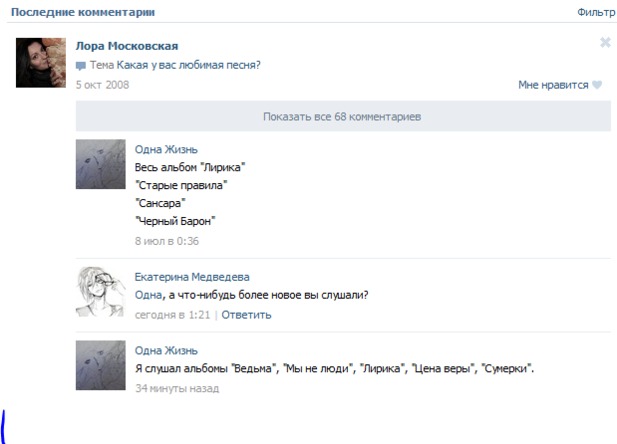Open the Екатерина Медведева name link
This screenshot has width=617, height=444.
click(x=192, y=277)
